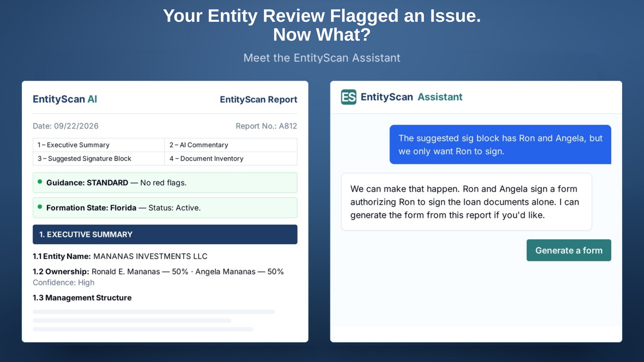Screen dimensions: 644x362
Task: Click the EntityScan Report title
Action: pyautogui.click(x=258, y=100)
